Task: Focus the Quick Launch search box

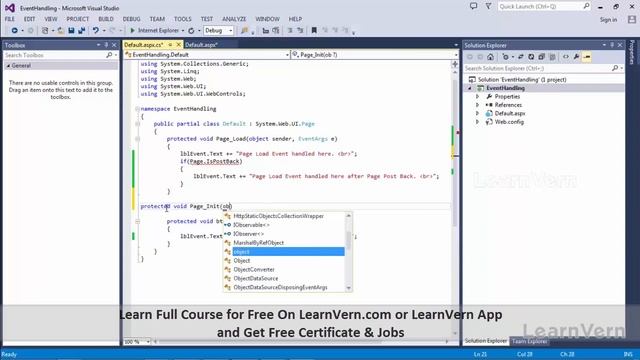Action: [x=544, y=7]
